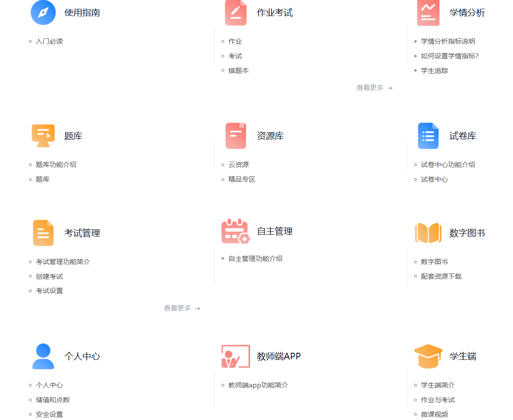Open 如何设置学情指标? link

[450, 56]
